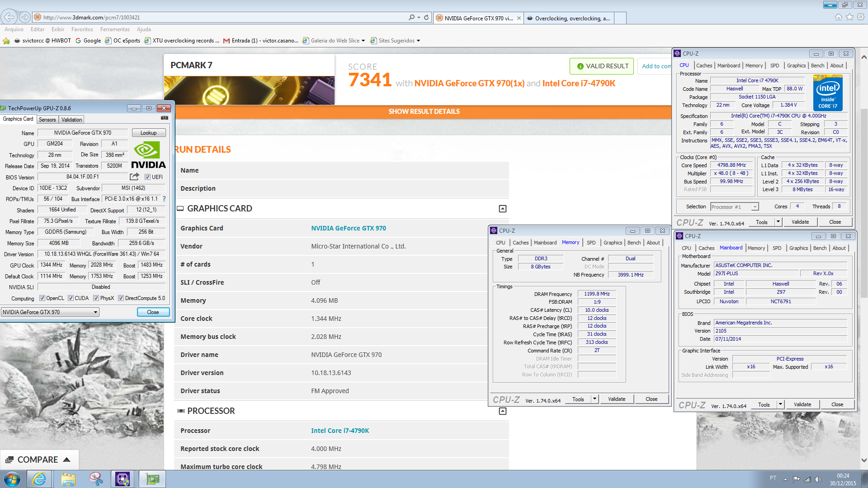Open the NVIDIA GeForce GTX 970 link
Screen dimensions: 868x488
click(x=349, y=228)
